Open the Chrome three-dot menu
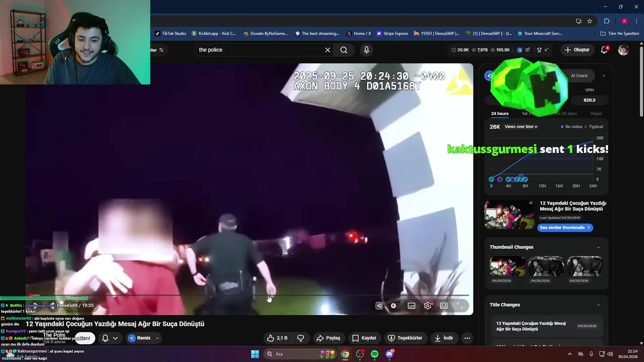 click(x=636, y=21)
